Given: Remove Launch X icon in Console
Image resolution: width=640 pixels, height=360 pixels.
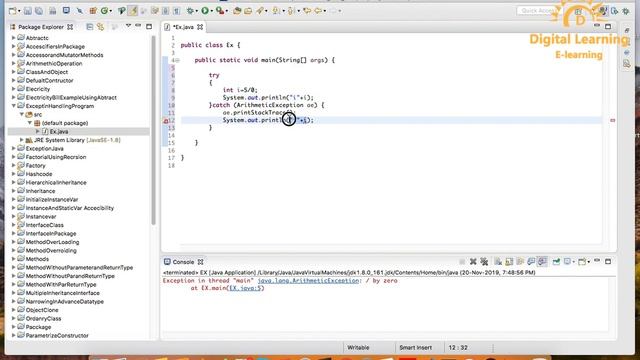Looking at the screenshot, I should 473,262.
